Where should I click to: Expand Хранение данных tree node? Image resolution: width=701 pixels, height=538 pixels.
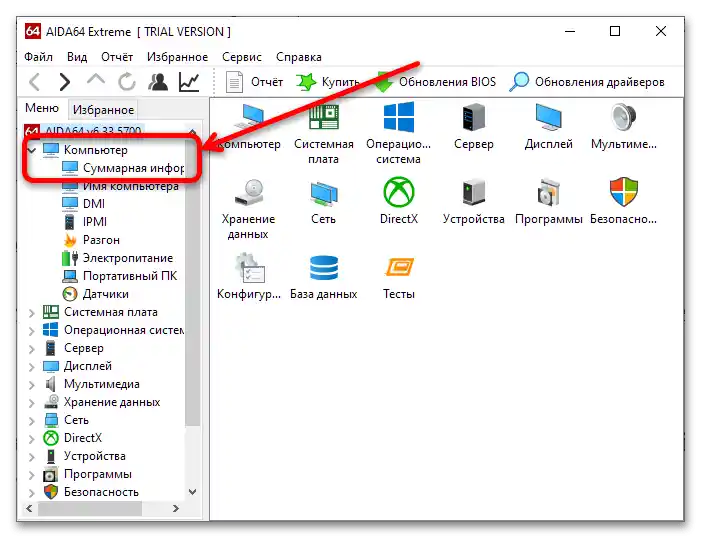[x=31, y=403]
